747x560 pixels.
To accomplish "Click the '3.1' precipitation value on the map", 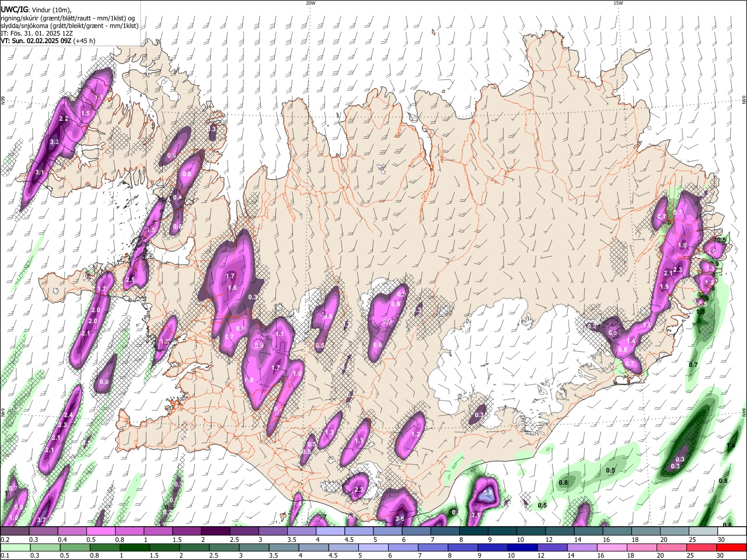I will pos(40,173).
